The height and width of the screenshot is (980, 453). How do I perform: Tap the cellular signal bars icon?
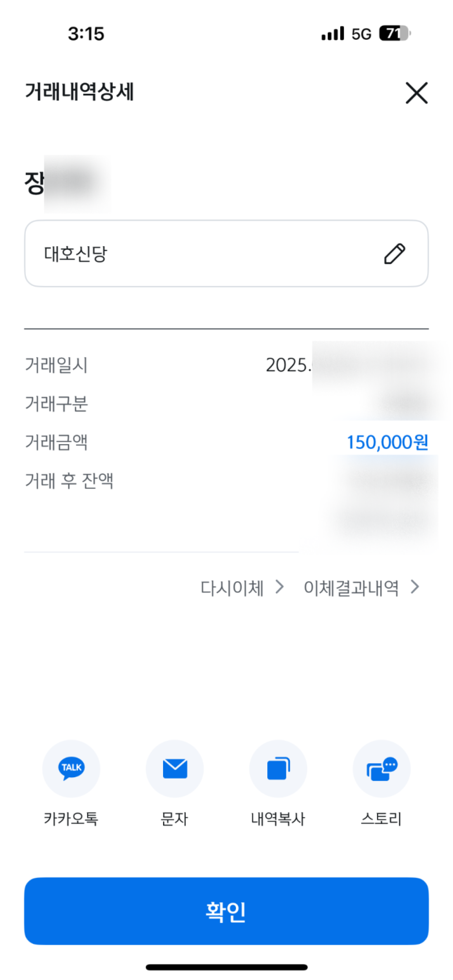(x=333, y=33)
